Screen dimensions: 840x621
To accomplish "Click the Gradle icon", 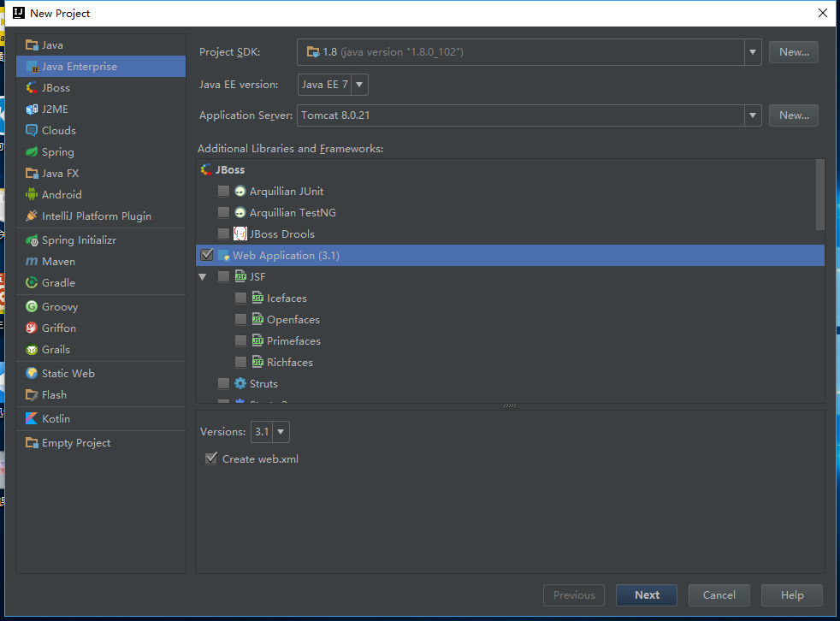I will 32,282.
